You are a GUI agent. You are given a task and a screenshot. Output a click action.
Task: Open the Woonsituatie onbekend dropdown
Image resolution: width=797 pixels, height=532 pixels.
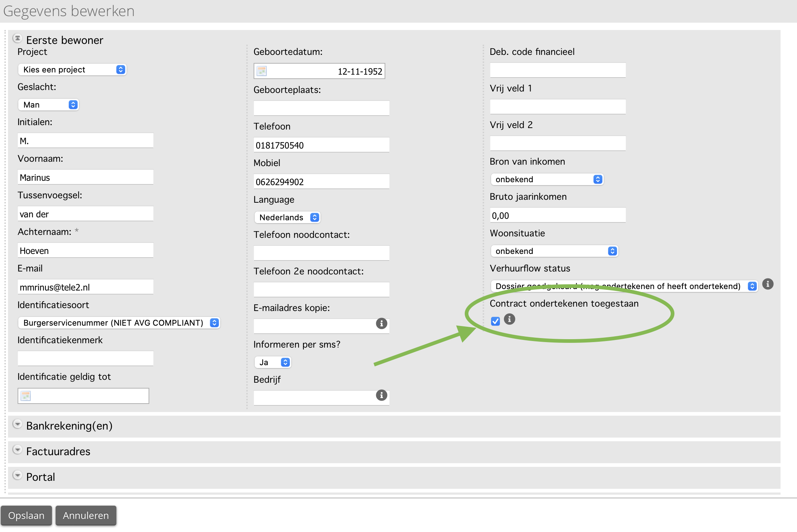(x=554, y=251)
